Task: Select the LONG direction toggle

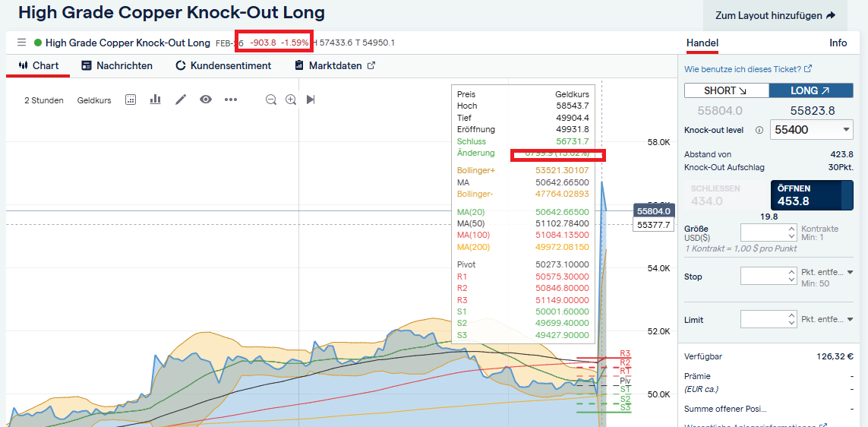Action: (811, 91)
